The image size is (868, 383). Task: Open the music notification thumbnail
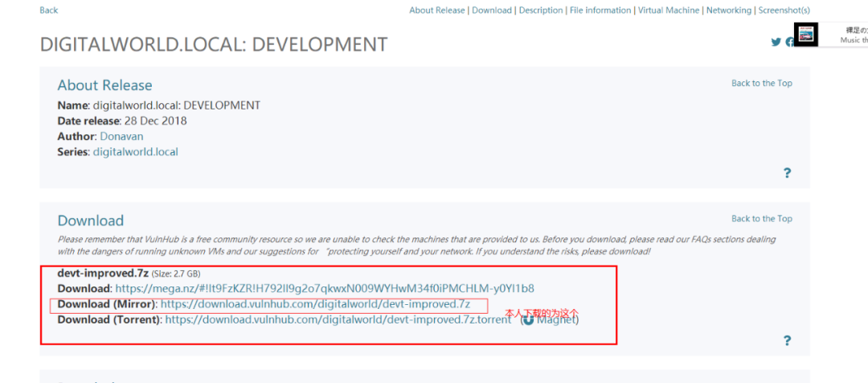[805, 35]
